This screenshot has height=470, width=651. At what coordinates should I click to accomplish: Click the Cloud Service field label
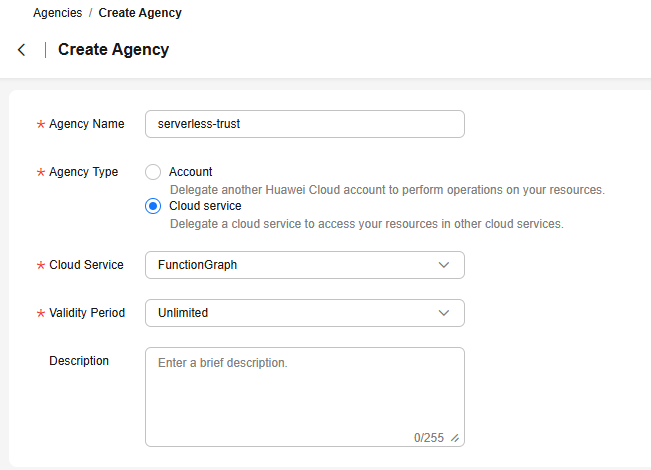tap(86, 265)
